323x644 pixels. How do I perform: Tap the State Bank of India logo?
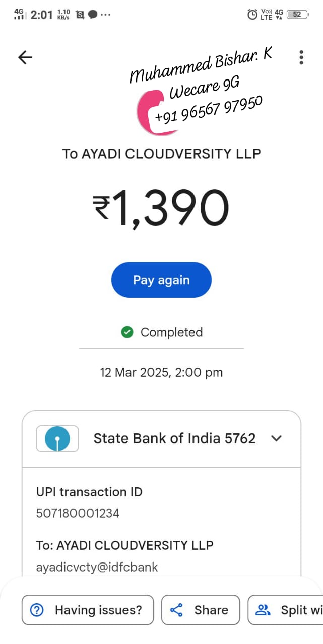(57, 438)
